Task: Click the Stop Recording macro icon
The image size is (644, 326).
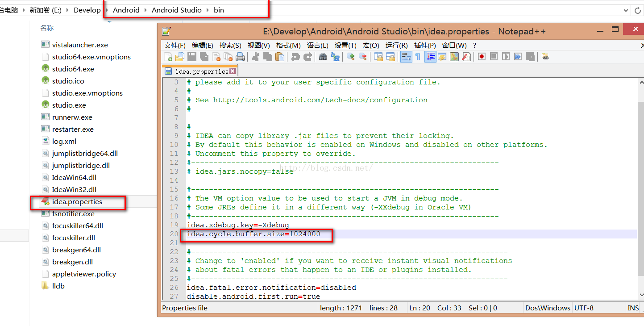Action: click(x=494, y=57)
